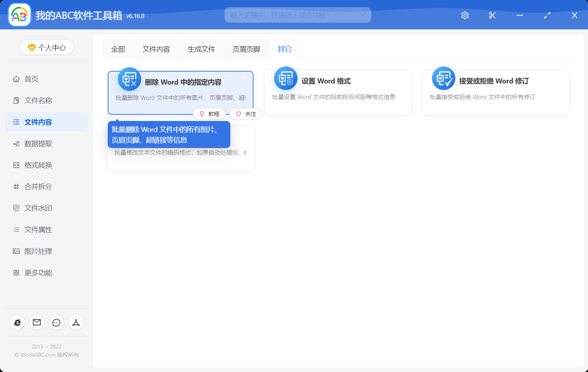Click the 教程 tutorial button
This screenshot has width=588, height=372.
coord(209,114)
